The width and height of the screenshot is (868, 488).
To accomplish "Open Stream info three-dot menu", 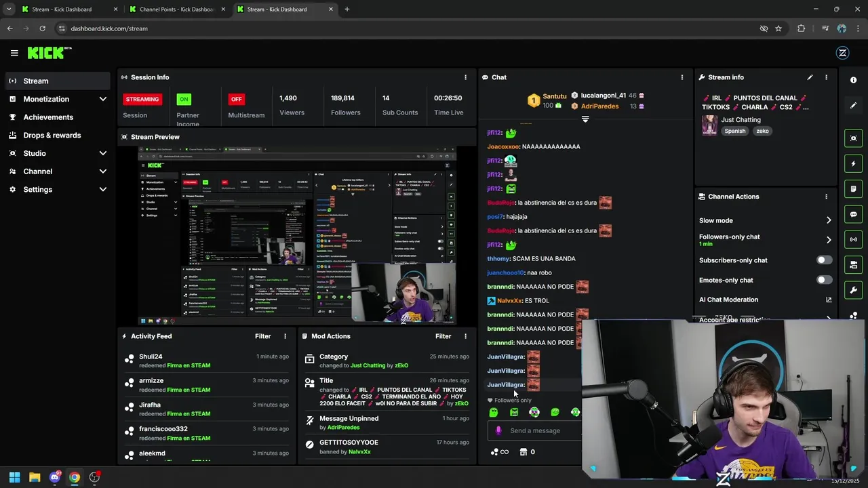I will coord(826,77).
